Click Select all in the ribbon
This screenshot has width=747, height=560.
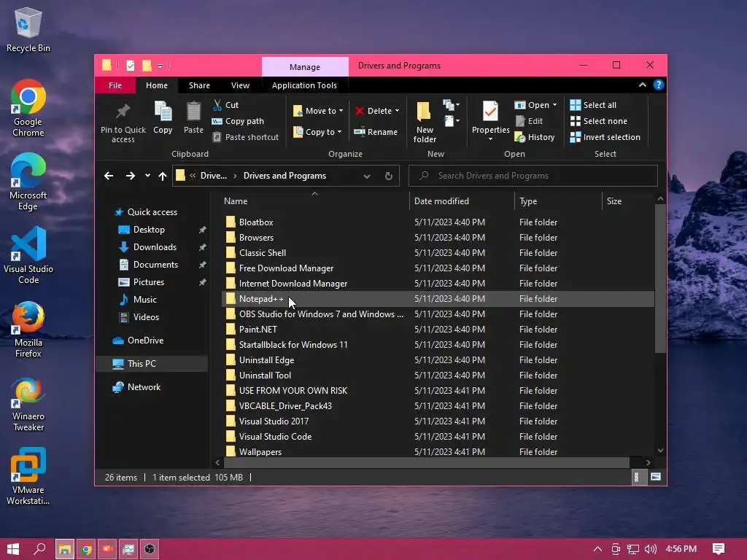tap(593, 105)
